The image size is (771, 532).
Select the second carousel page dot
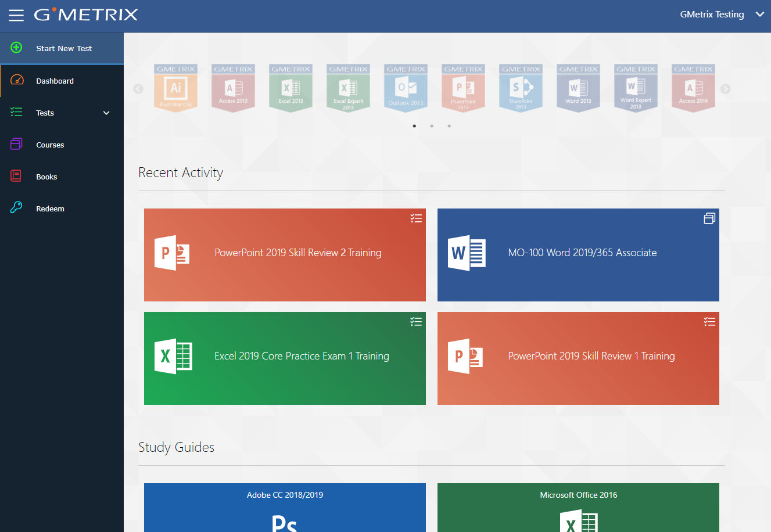tap(432, 126)
